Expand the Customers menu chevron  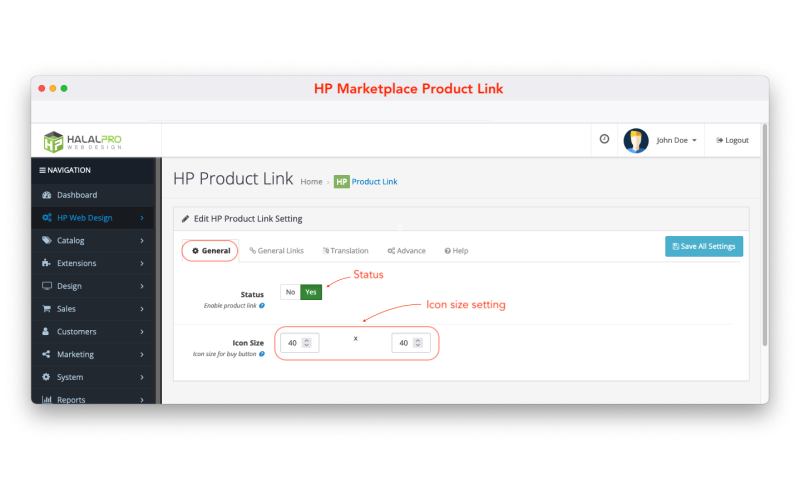click(142, 332)
